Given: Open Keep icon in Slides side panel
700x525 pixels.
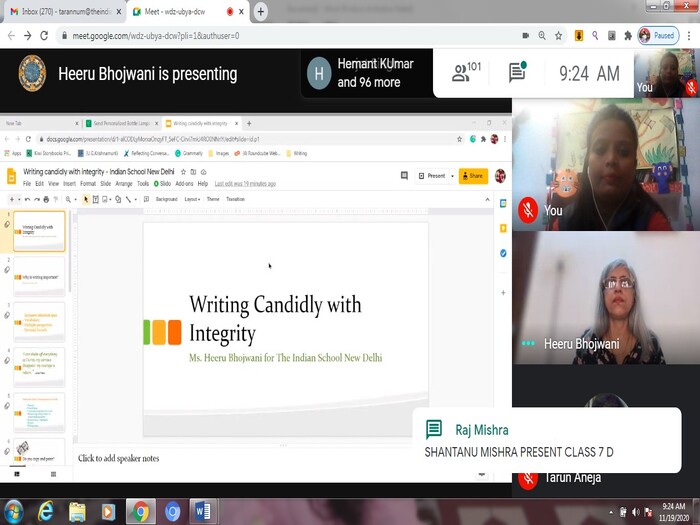Looking at the screenshot, I should [503, 229].
